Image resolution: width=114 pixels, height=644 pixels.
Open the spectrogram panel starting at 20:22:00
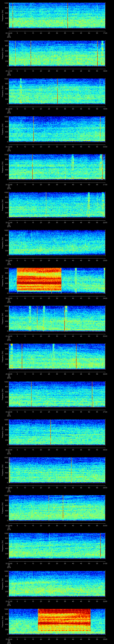(x=57, y=243)
